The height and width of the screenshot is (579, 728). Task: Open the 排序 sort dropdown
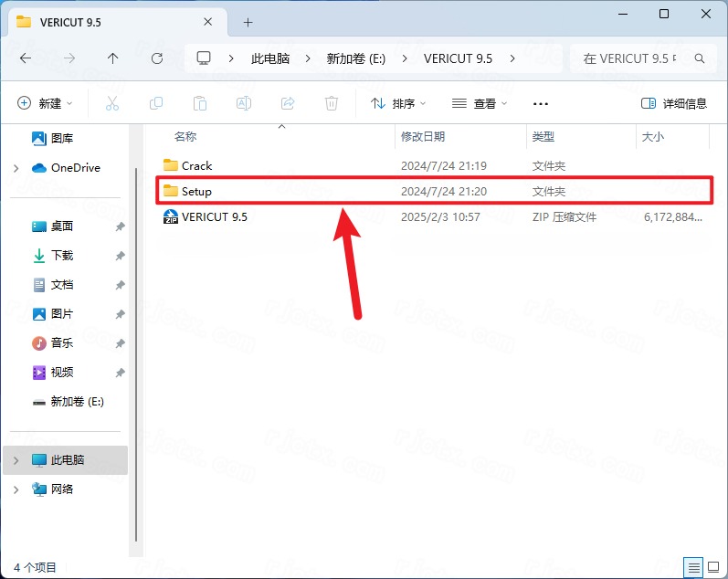[398, 103]
